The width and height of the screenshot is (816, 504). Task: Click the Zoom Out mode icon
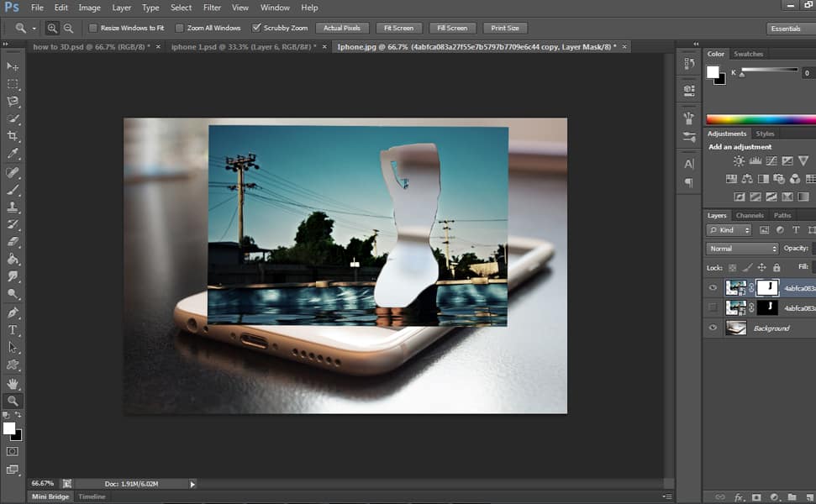click(68, 28)
